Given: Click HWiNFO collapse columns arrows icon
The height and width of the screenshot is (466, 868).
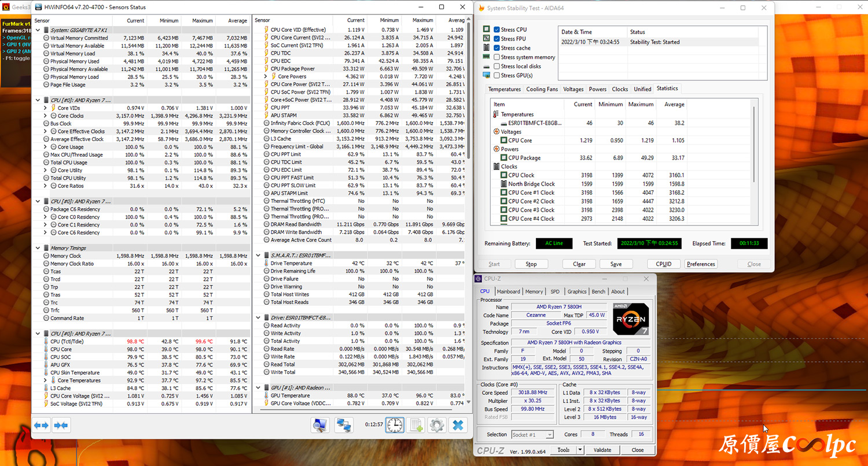Looking at the screenshot, I should coord(60,426).
